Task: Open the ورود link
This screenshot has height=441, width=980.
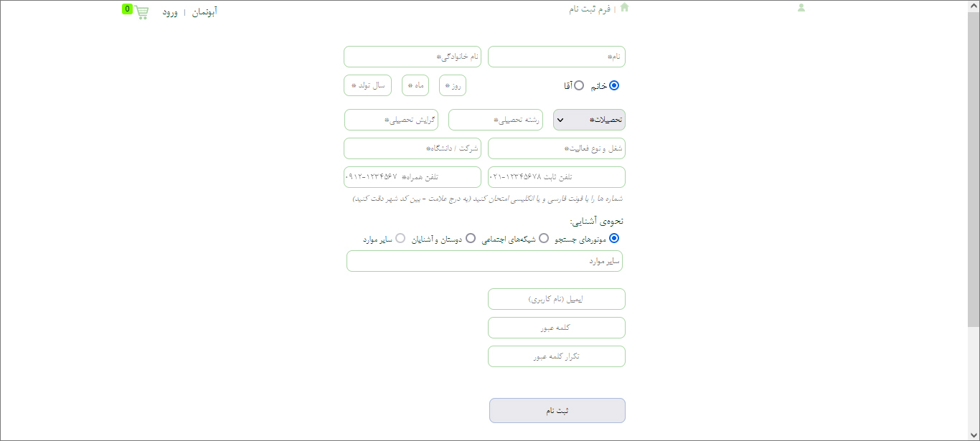Action: (170, 12)
